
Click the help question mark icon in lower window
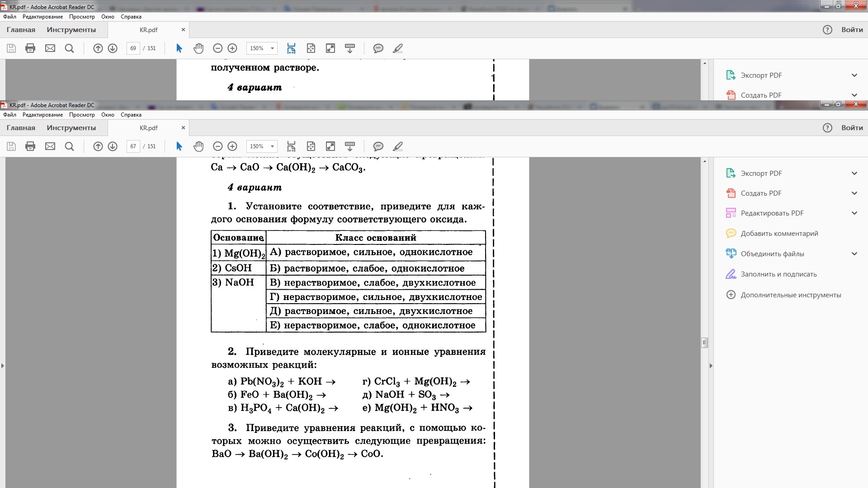tap(827, 128)
